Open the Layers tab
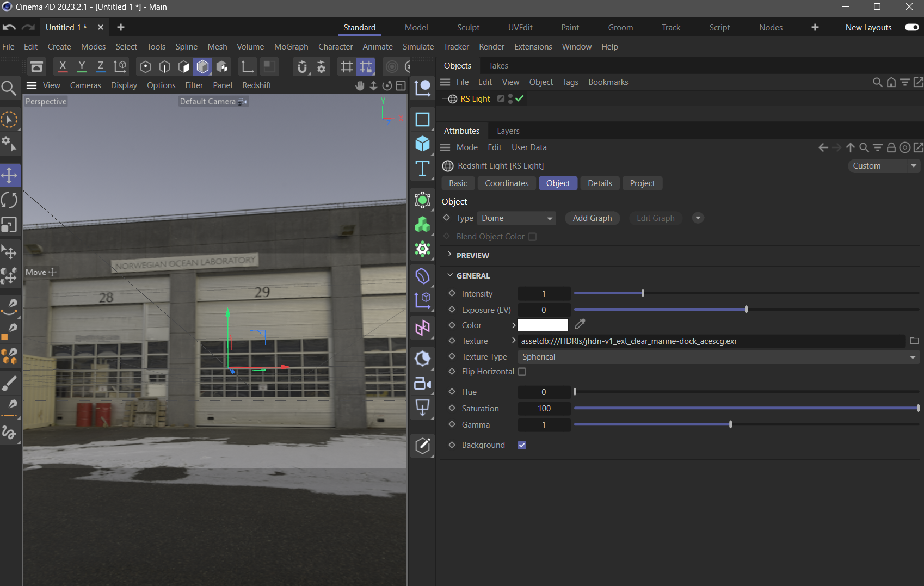The image size is (924, 586). [x=508, y=131]
